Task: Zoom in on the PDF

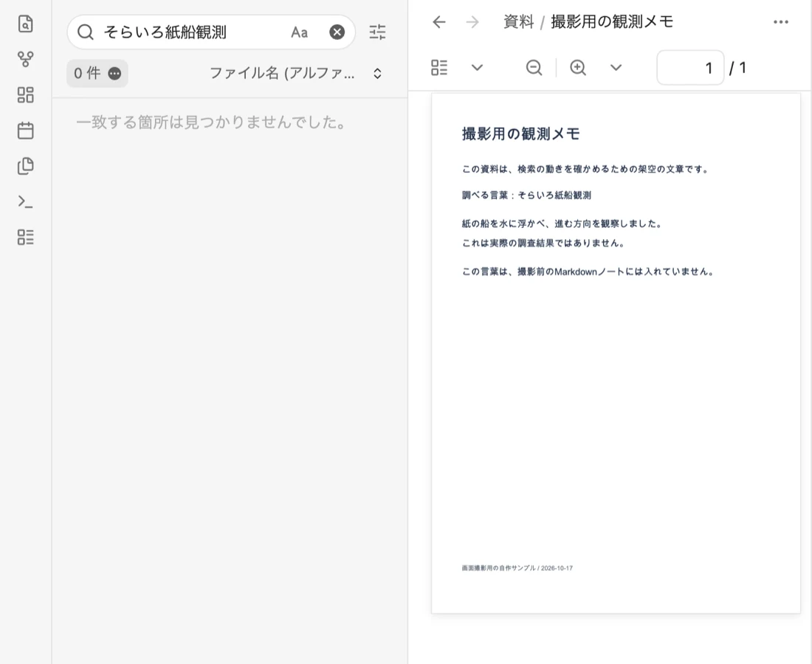Action: click(x=578, y=67)
